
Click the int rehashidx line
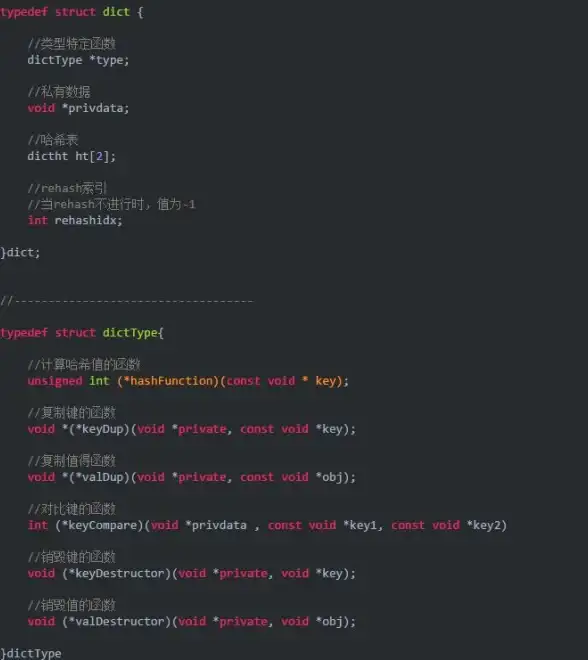coord(75,221)
